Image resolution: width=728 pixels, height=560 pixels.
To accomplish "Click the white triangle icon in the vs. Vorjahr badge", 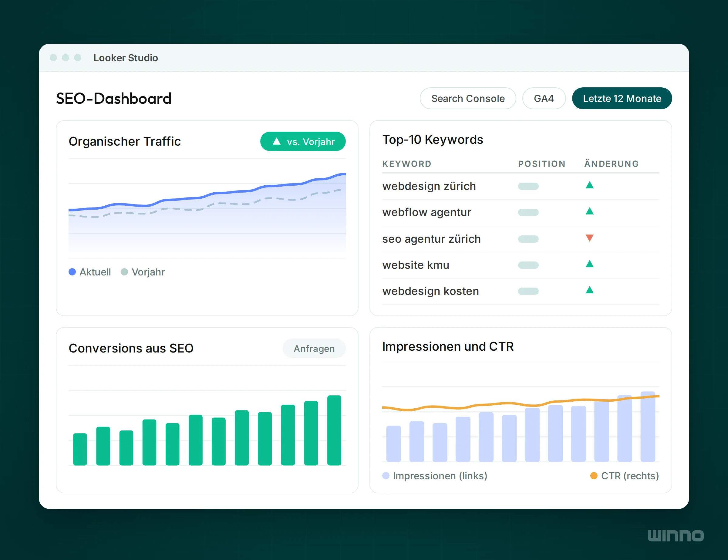I will pos(276,141).
